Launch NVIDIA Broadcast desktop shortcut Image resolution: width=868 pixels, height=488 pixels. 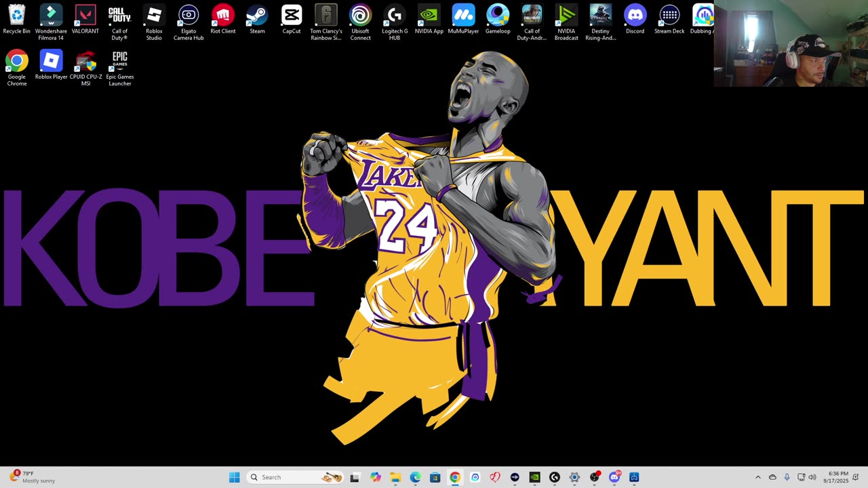566,22
